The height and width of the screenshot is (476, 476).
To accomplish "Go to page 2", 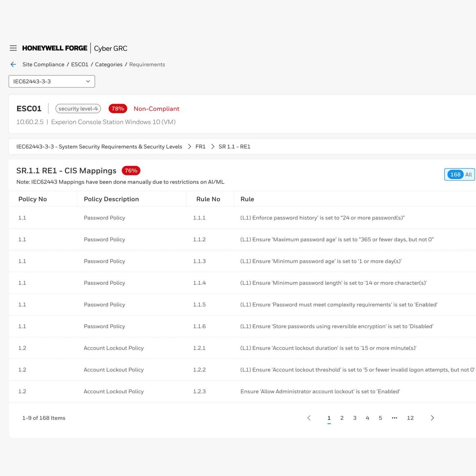I will click(x=342, y=418).
